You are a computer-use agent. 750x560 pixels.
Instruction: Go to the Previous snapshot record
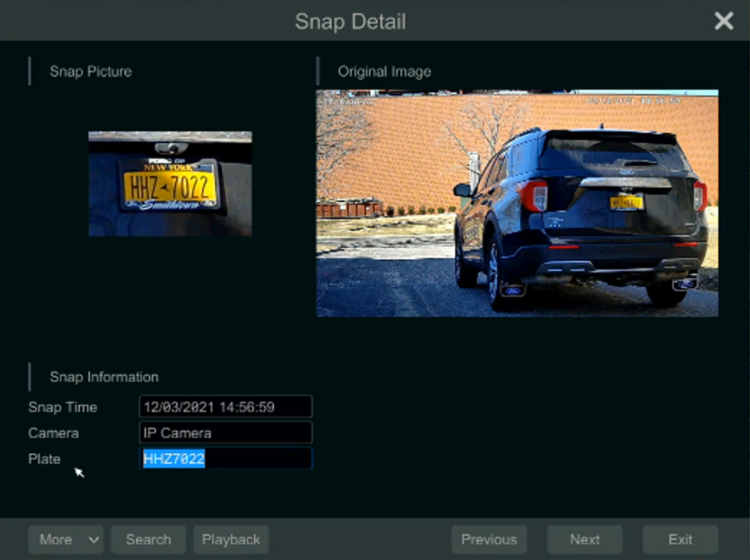coord(488,539)
